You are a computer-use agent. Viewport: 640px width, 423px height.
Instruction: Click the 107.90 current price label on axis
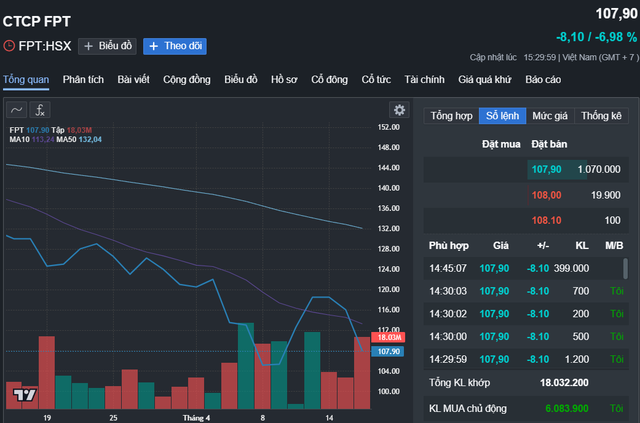(x=389, y=351)
